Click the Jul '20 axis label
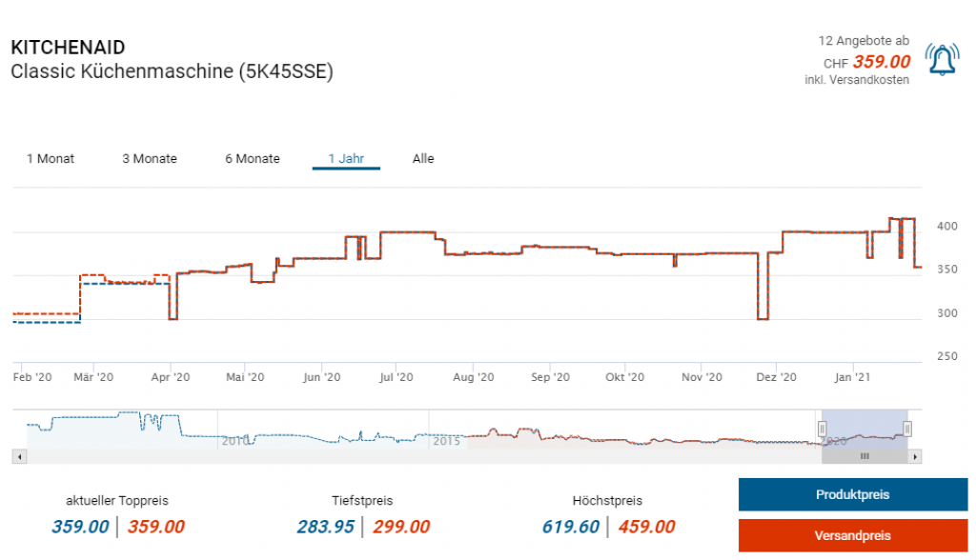 point(396,377)
